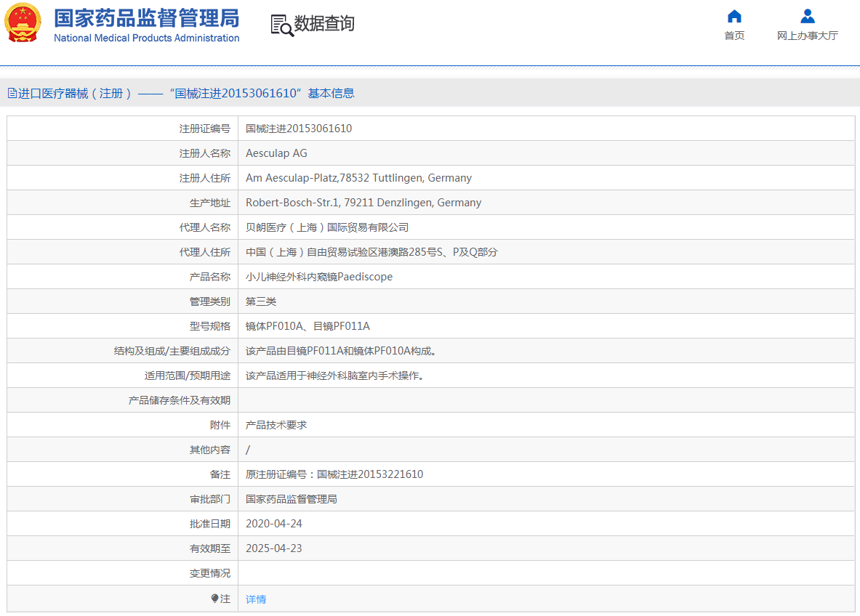Click the approval date 2020-04-24

[274, 524]
